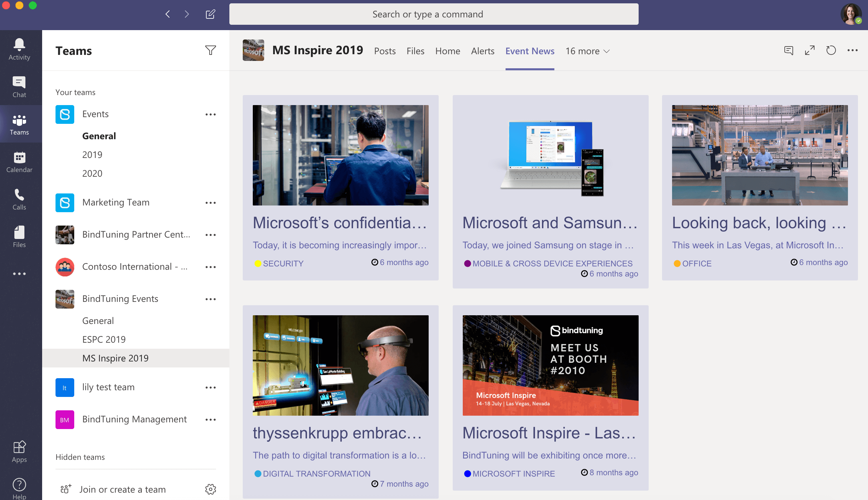Expand the 16 more tabs dropdown
868x500 pixels.
click(x=587, y=51)
